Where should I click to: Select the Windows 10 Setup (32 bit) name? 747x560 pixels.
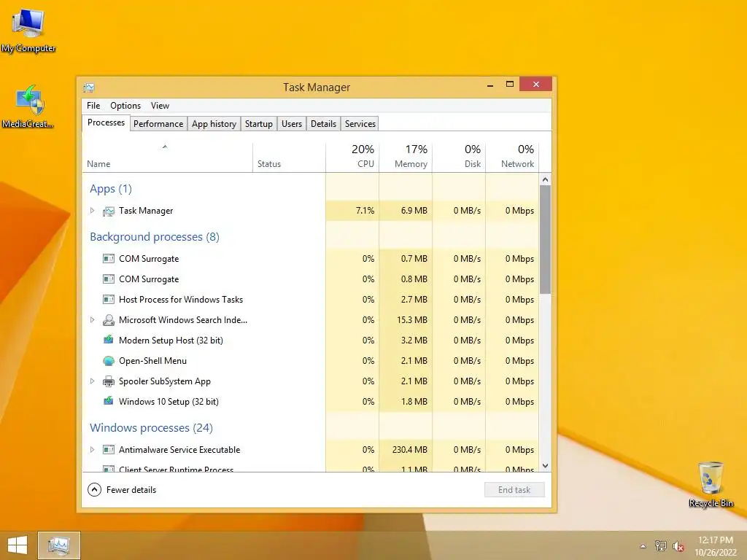[x=169, y=402]
